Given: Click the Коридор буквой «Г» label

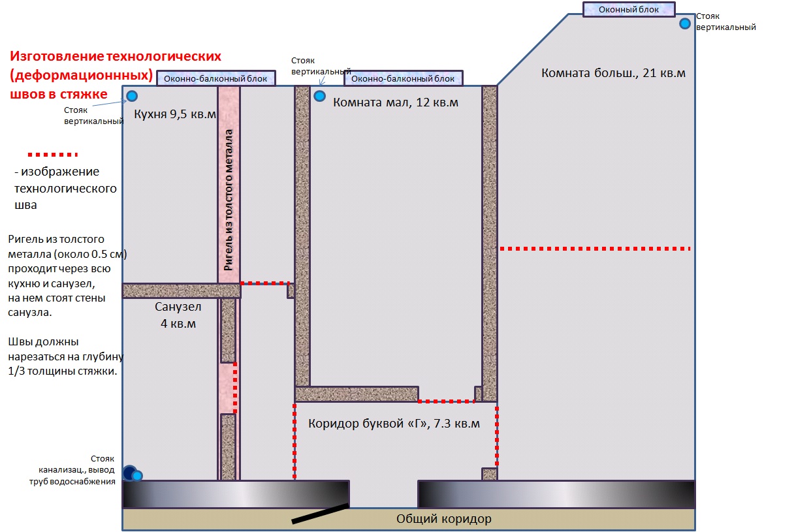Looking at the screenshot, I should pos(394,424).
